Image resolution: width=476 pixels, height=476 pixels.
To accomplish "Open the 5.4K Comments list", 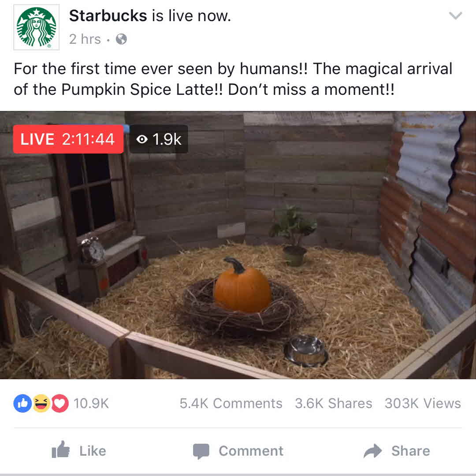I will (x=231, y=403).
